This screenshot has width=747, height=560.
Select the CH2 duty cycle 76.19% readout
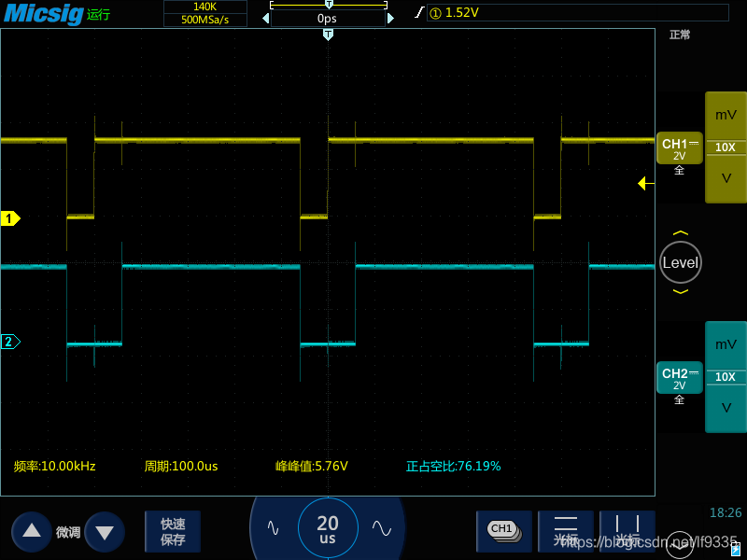453,466
